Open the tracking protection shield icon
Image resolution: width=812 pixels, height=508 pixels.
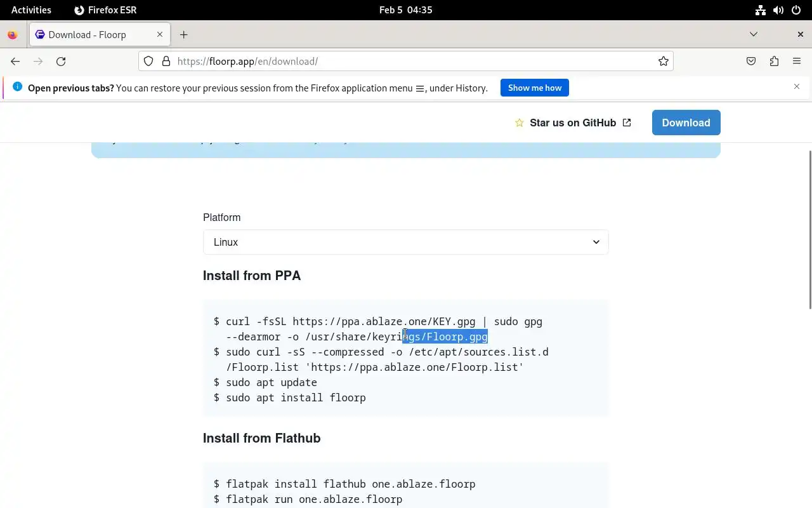(148, 61)
